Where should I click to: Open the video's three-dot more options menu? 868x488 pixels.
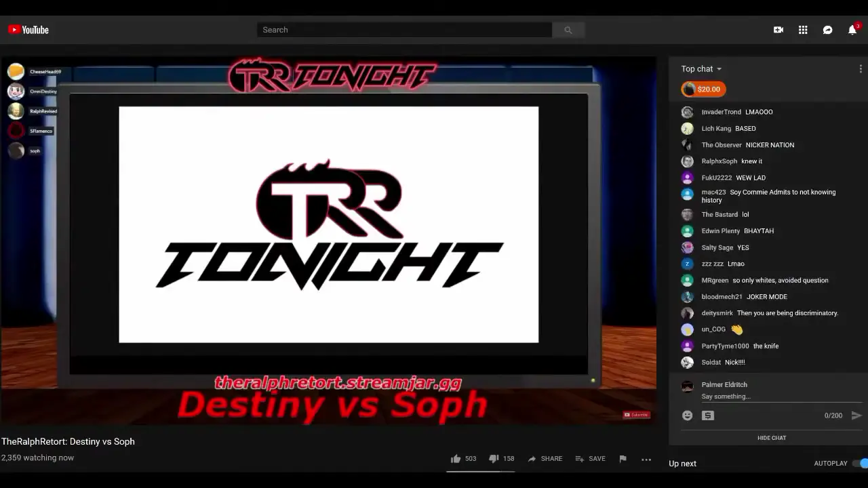click(x=646, y=459)
